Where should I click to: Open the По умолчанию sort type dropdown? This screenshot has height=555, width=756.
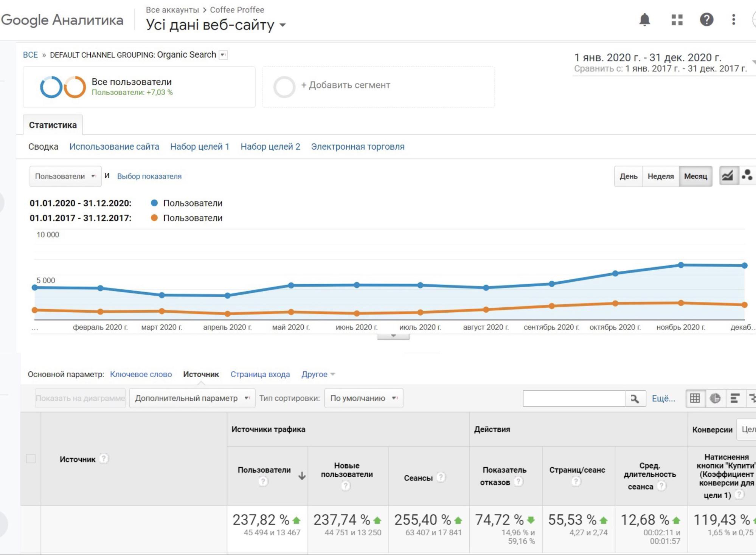point(363,398)
